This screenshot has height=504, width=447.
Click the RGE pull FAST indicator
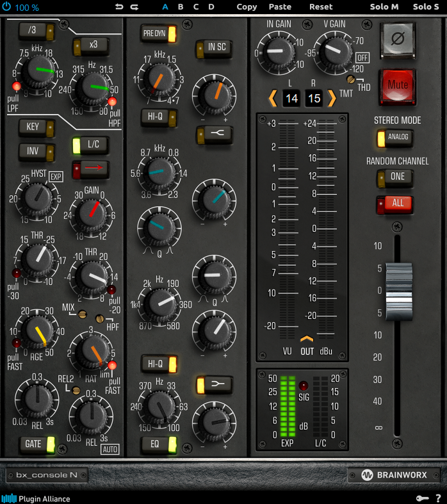click(x=17, y=343)
